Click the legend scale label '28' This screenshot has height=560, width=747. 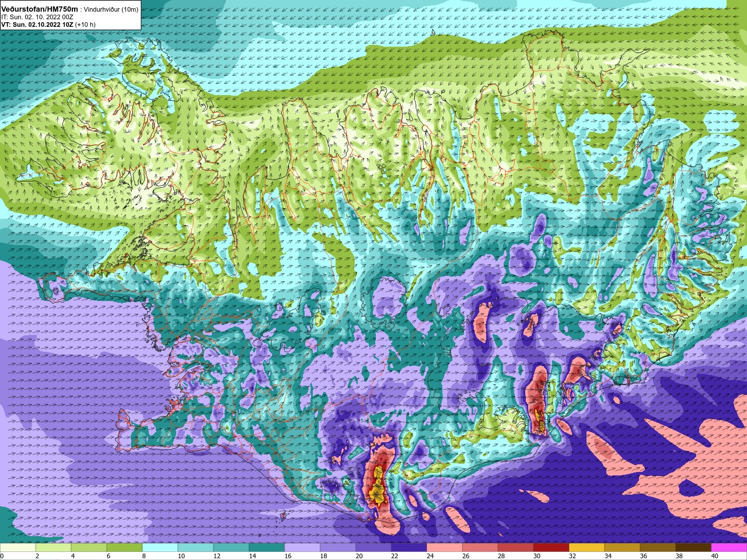[x=501, y=556]
